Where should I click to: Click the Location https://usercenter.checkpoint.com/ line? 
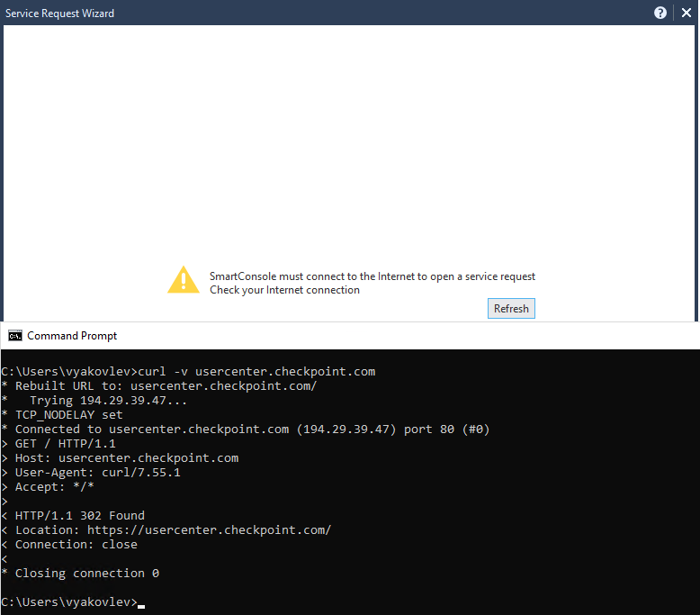pos(173,529)
